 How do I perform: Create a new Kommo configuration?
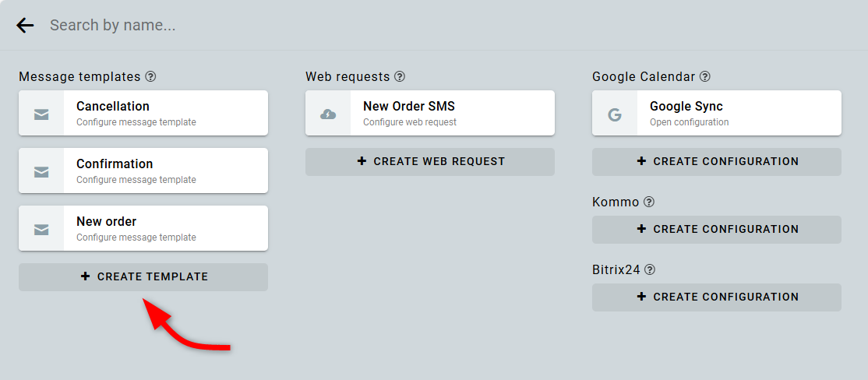pos(717,229)
